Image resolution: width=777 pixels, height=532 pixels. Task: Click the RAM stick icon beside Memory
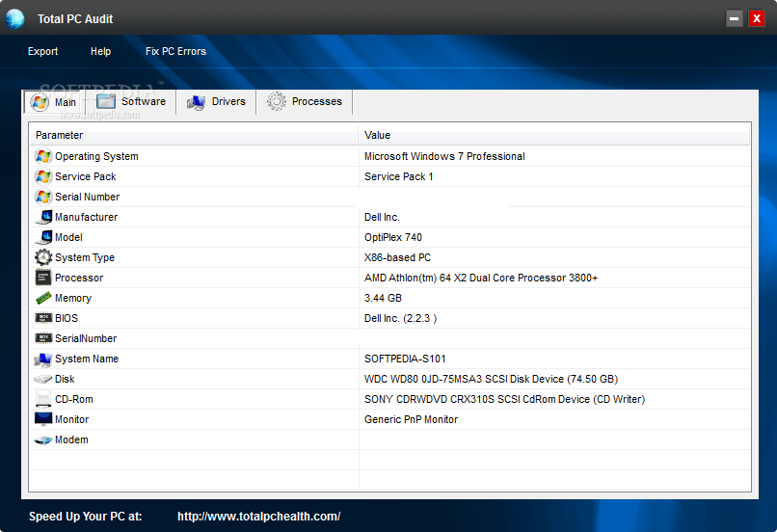click(43, 298)
